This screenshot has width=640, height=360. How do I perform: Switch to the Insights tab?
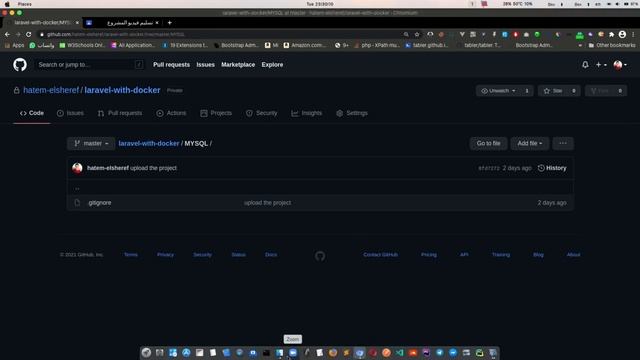[x=307, y=113]
